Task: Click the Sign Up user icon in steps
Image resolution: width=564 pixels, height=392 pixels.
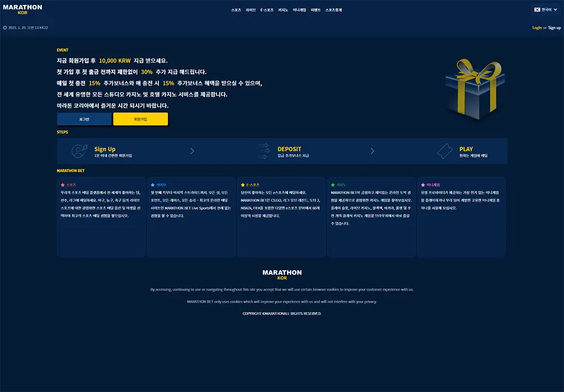Action: click(80, 151)
